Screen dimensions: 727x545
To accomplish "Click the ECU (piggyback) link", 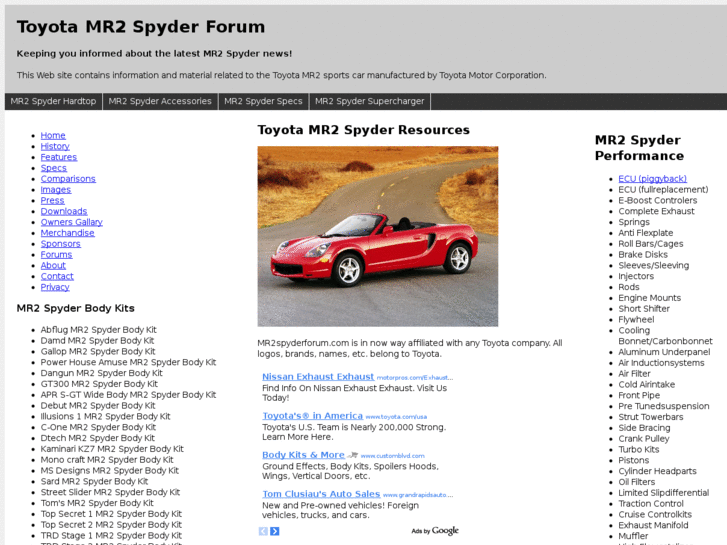I will [x=652, y=179].
